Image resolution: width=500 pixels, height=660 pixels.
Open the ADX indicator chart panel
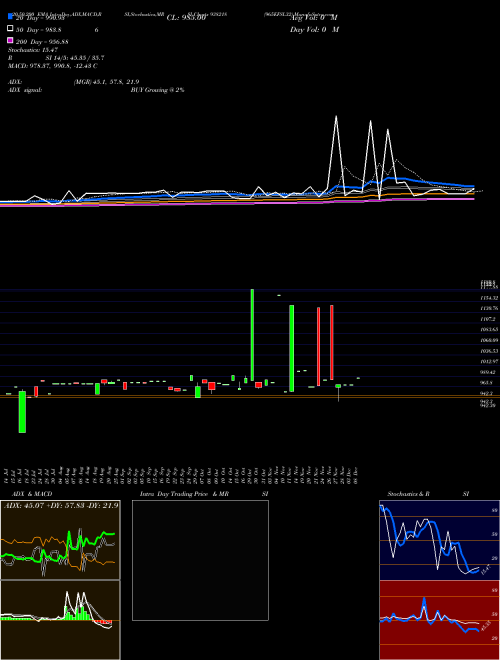point(60,540)
